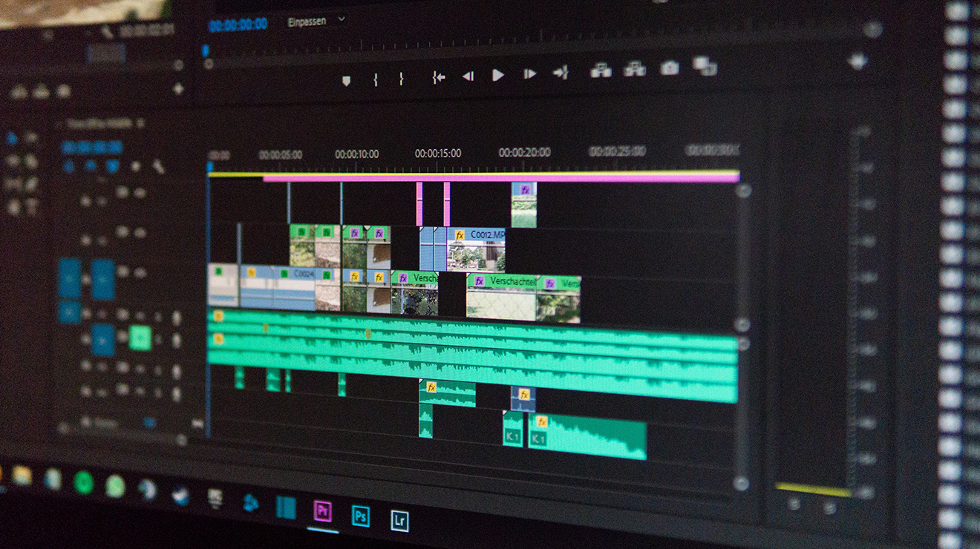Toggle Linked Selection in the timeline header
Screen dimensions: 980x549
click(112, 167)
